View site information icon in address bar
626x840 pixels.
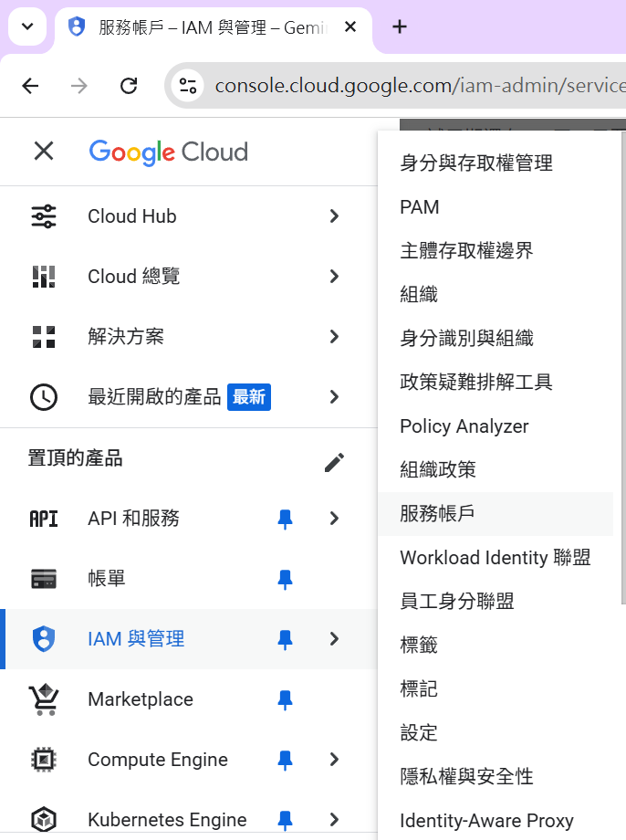pyautogui.click(x=187, y=86)
